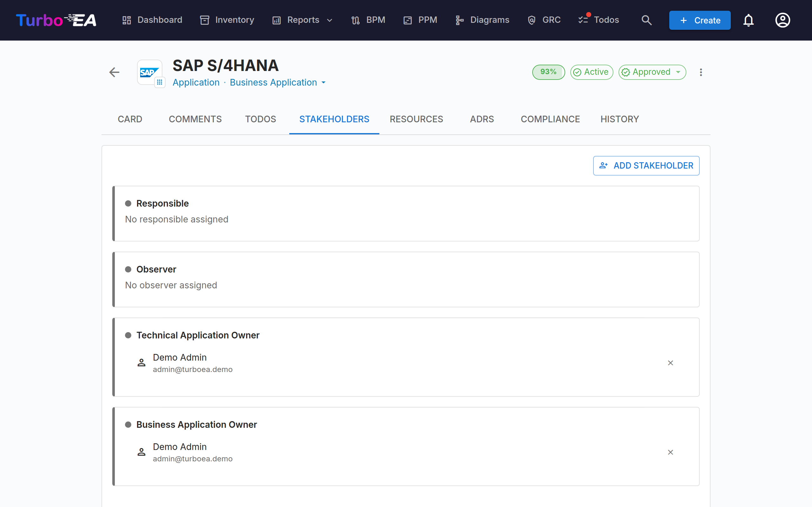Switch to the Compliance tab
This screenshot has height=507, width=812.
pos(550,119)
